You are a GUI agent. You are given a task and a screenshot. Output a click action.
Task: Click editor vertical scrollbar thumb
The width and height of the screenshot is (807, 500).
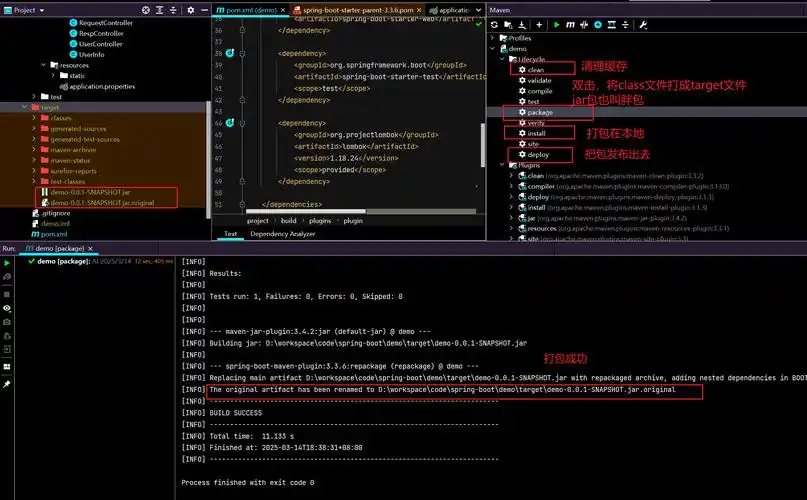(x=483, y=145)
